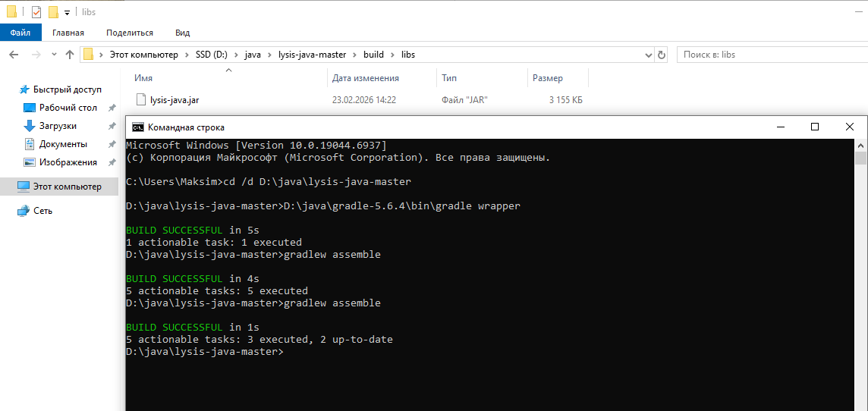Click the Properties checkmark icon in title bar
868x411 pixels.
click(x=36, y=12)
